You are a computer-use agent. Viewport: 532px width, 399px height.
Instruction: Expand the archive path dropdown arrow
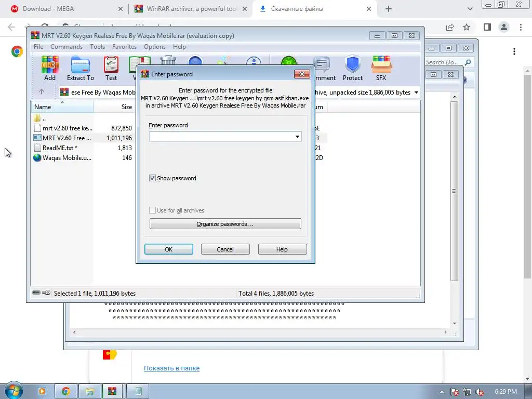(x=416, y=92)
